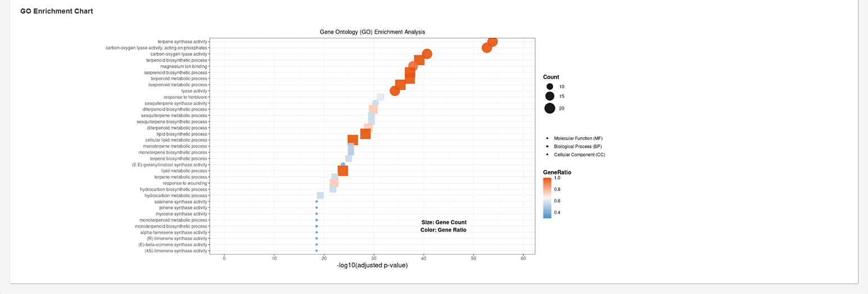Click the lipid metabolic process square marker
This screenshot has width=868, height=294.
[x=343, y=171]
